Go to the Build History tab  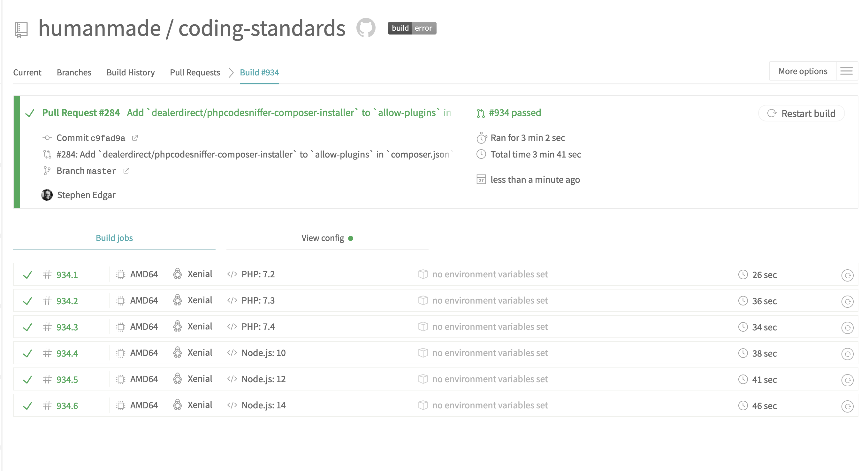(x=130, y=73)
